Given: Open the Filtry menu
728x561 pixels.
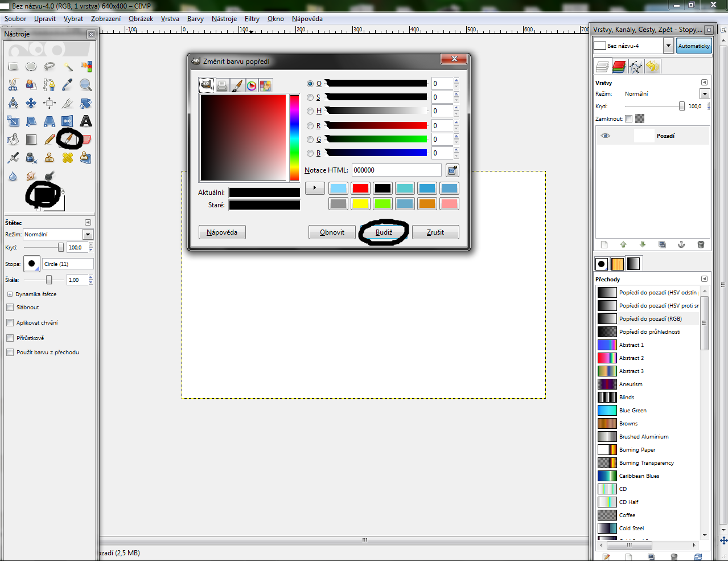Looking at the screenshot, I should tap(252, 19).
